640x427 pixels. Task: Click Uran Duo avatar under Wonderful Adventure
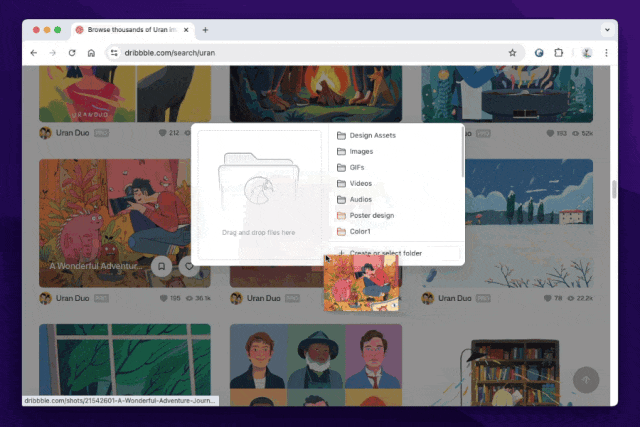[x=45, y=298]
